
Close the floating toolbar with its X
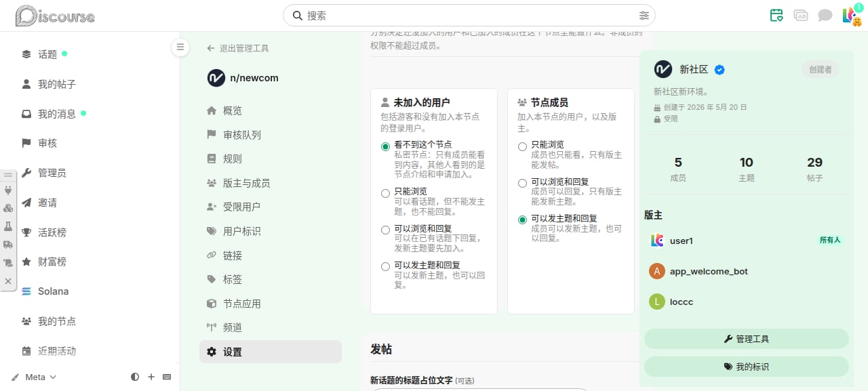(x=8, y=281)
